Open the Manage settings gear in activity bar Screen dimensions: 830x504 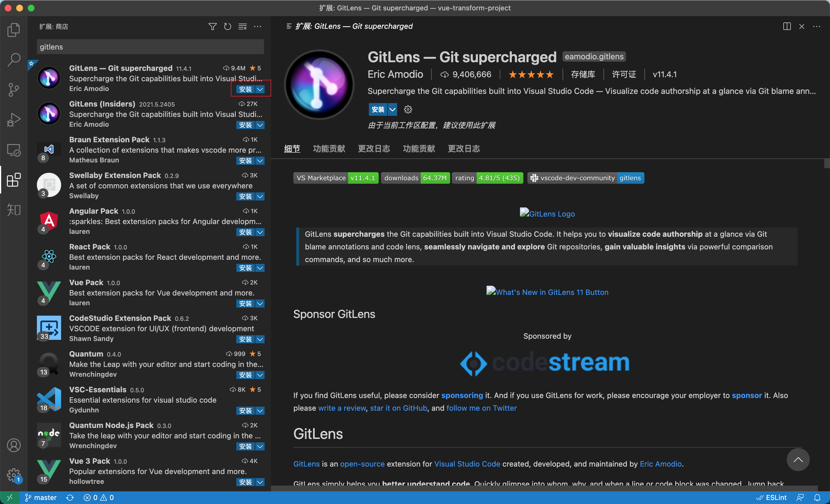coord(14,475)
